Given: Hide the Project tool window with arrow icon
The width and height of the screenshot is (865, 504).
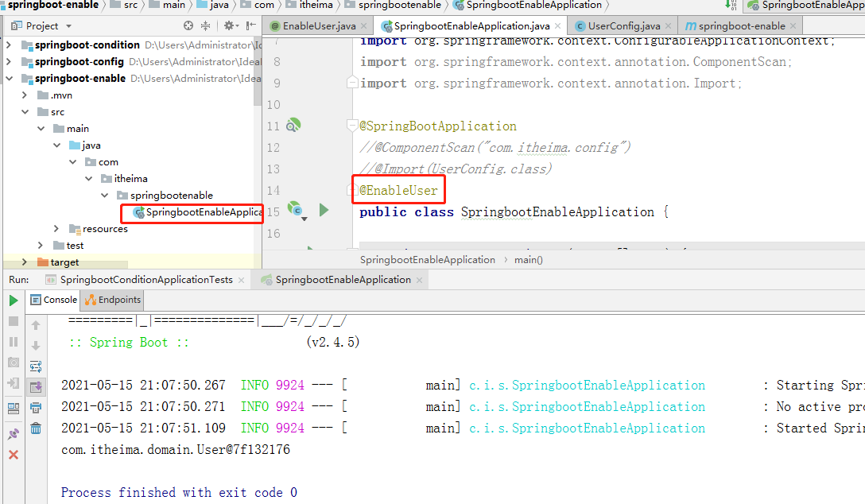Looking at the screenshot, I should (x=251, y=25).
